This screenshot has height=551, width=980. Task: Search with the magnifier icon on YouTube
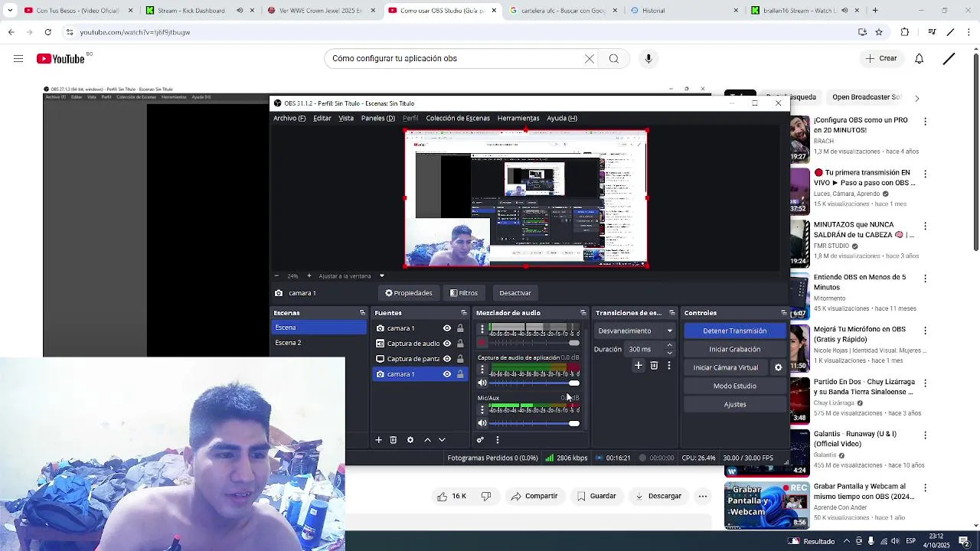click(614, 59)
